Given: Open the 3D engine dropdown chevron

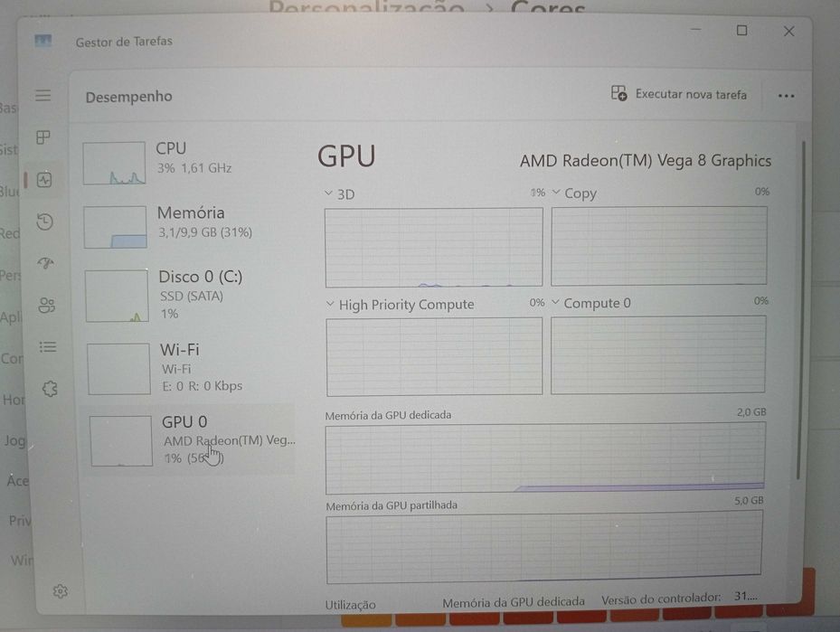Looking at the screenshot, I should pyautogui.click(x=328, y=193).
